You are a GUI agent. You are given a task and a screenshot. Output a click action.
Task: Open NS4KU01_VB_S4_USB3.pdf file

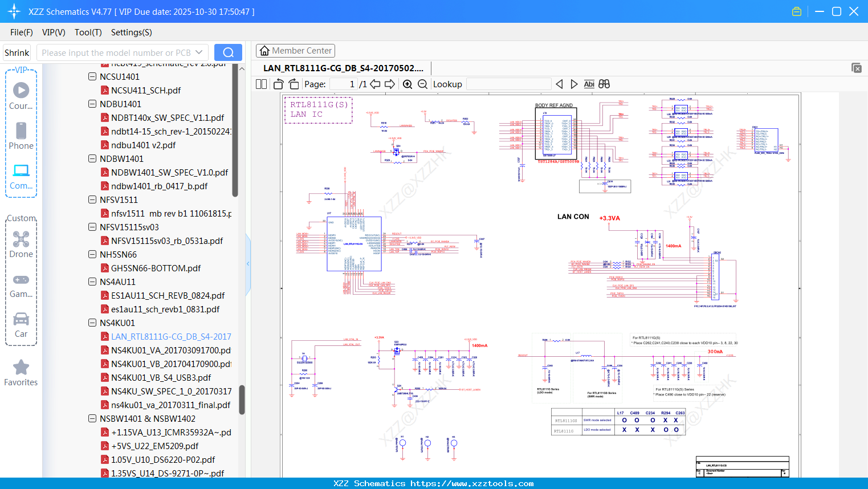click(x=161, y=377)
